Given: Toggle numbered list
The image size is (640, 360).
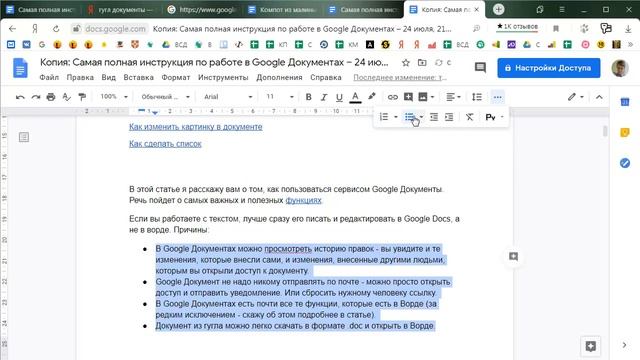Looking at the screenshot, I should pos(384,117).
